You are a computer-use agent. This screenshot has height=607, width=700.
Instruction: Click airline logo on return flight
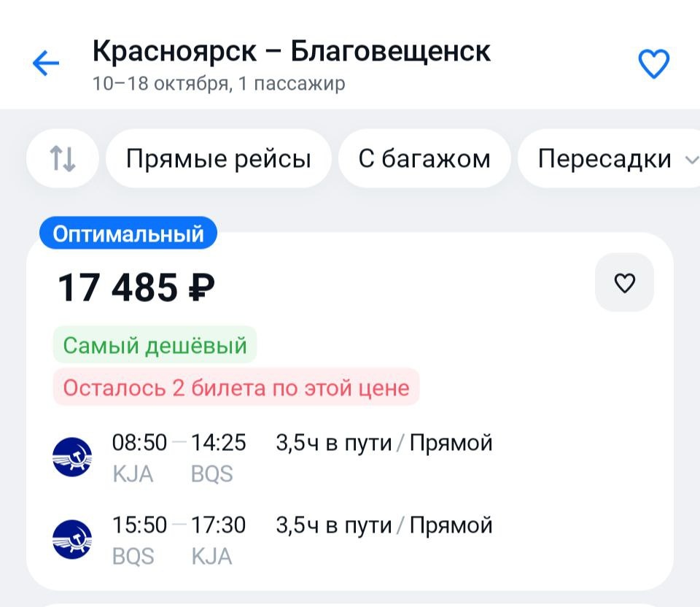(73, 540)
